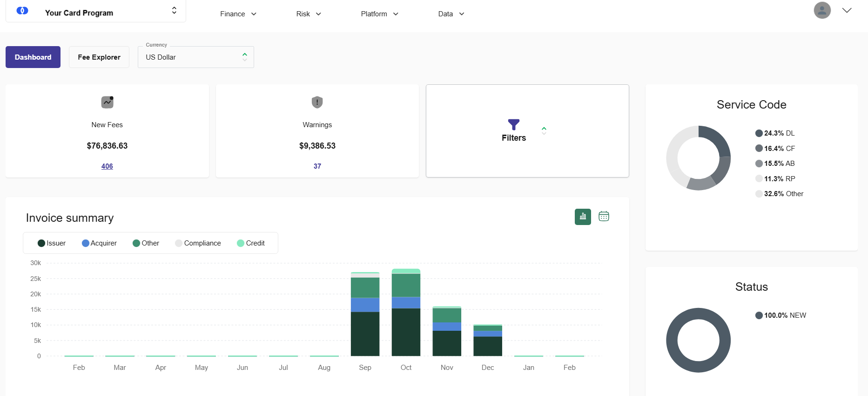Toggle Issuer series in chart legend

point(52,243)
